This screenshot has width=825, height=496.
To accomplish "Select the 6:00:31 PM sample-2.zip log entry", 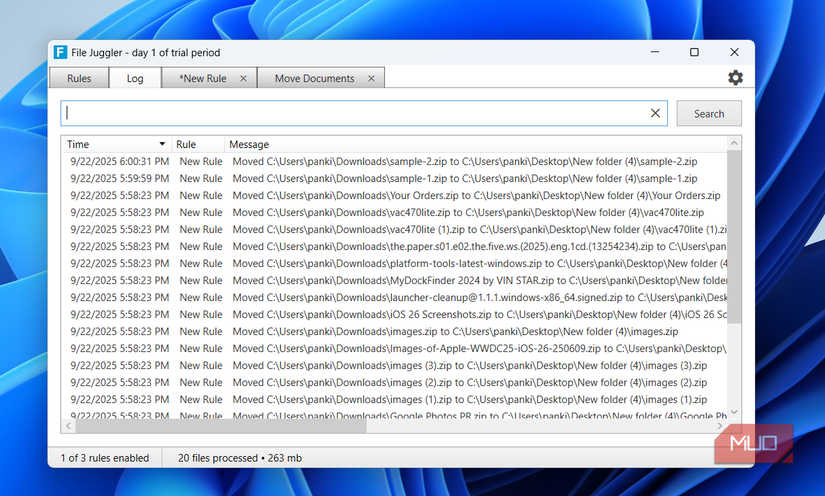I will pyautogui.click(x=395, y=161).
